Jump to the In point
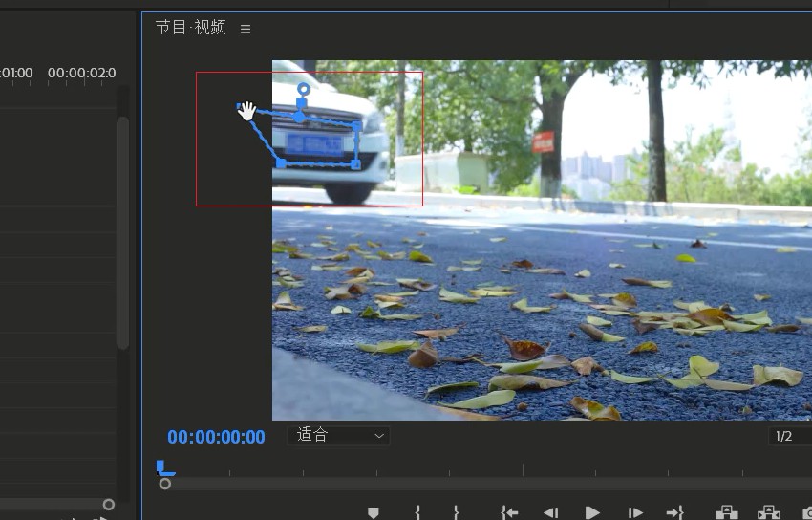Viewport: 812px width, 520px height. [x=509, y=512]
